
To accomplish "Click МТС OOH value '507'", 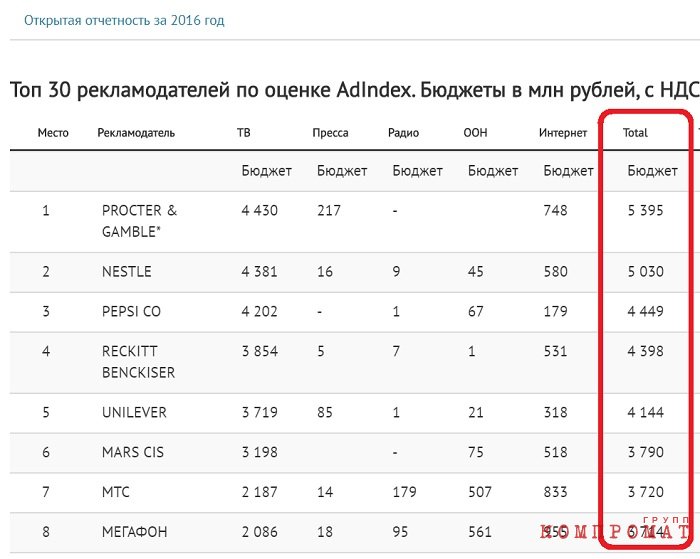I will (480, 492).
